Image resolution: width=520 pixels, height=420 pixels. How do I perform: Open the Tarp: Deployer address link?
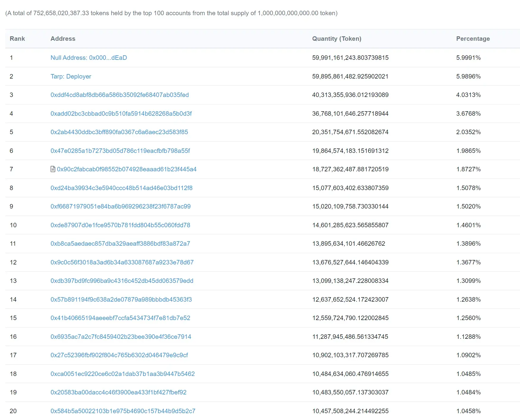pyautogui.click(x=71, y=76)
